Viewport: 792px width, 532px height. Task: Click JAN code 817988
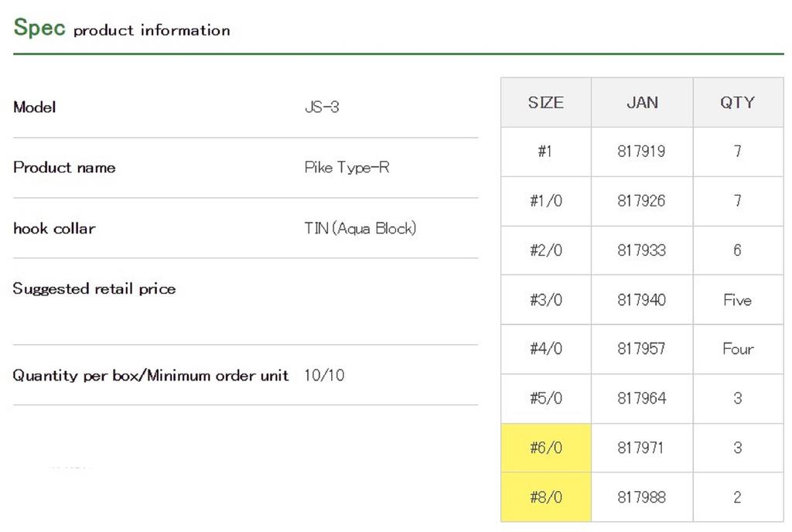point(641,497)
